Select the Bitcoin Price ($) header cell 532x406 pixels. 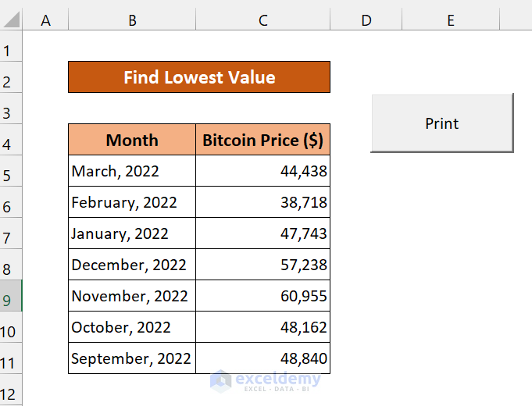coord(262,141)
